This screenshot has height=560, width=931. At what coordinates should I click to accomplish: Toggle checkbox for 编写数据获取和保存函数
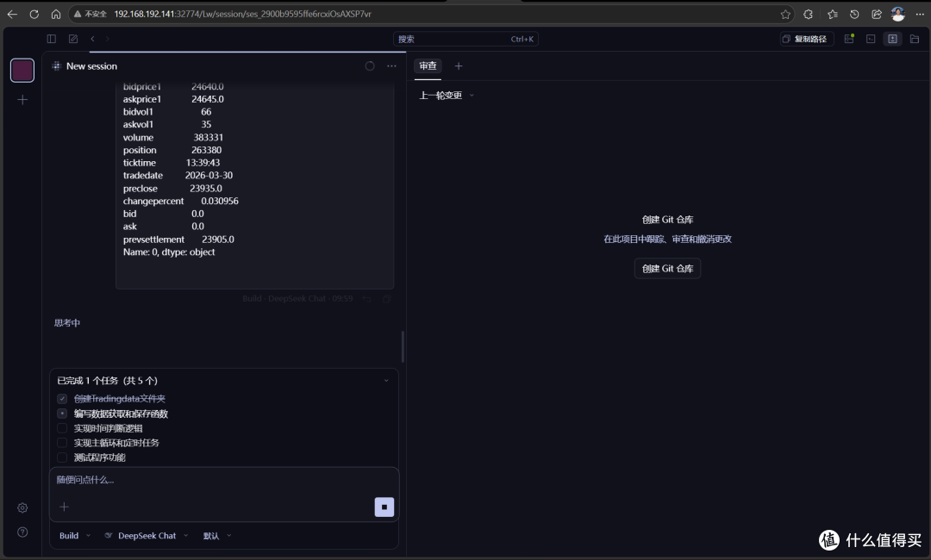coord(62,414)
